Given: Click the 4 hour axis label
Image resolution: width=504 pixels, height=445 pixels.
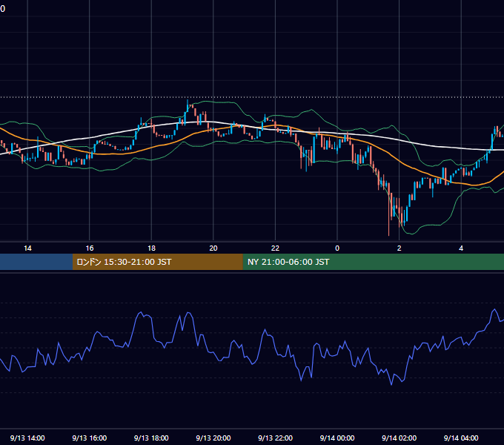Looking at the screenshot, I should (461, 248).
